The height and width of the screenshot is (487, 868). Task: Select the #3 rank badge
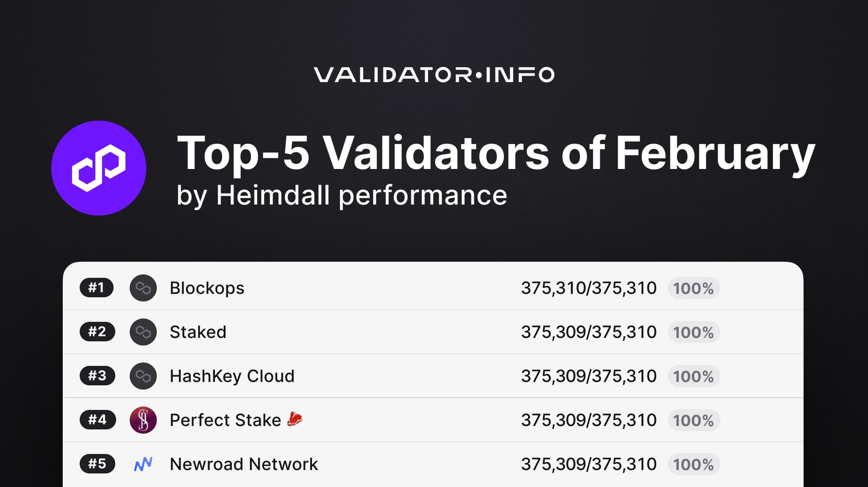97,375
